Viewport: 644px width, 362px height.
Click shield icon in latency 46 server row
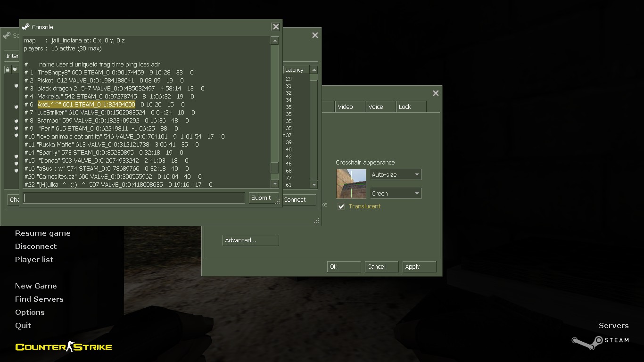(x=16, y=164)
